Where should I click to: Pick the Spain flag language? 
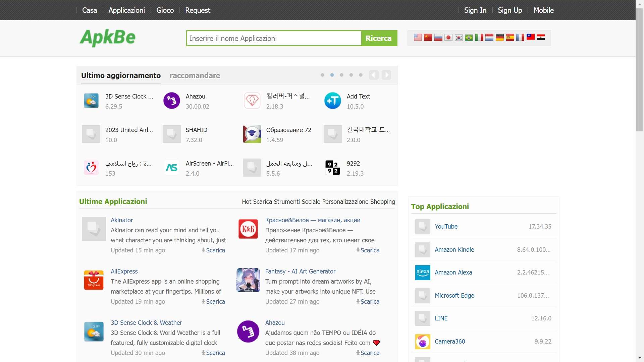pos(510,37)
